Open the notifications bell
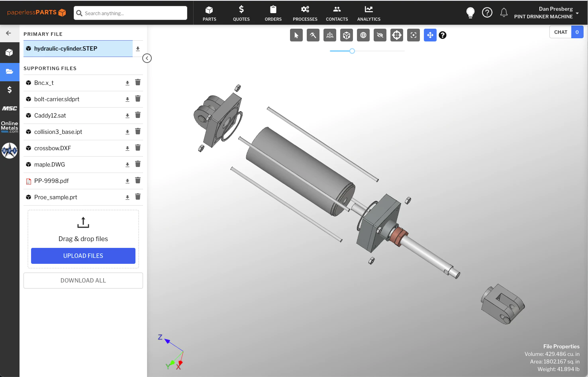The height and width of the screenshot is (377, 588). 504,13
